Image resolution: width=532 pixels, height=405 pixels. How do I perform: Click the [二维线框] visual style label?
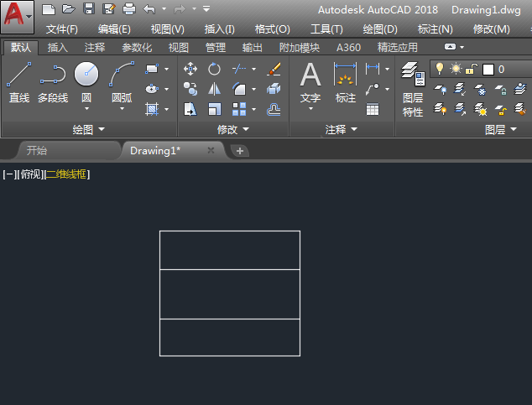67,174
